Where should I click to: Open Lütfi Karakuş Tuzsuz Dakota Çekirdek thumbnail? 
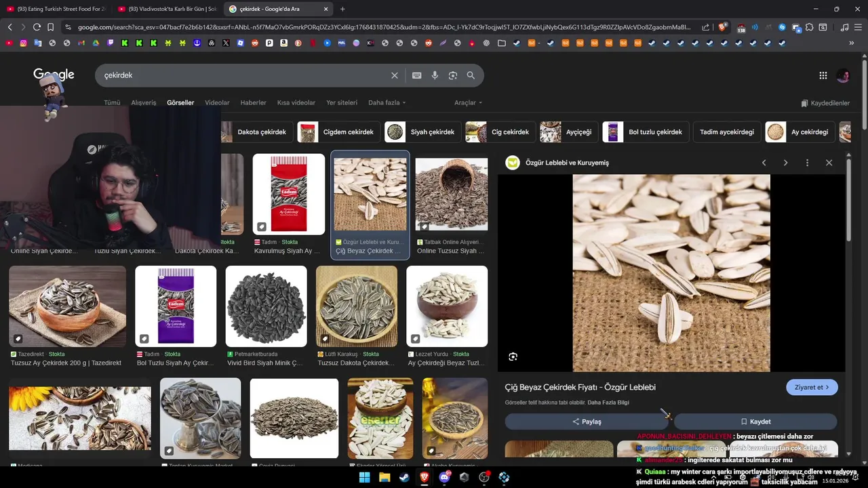tap(357, 306)
